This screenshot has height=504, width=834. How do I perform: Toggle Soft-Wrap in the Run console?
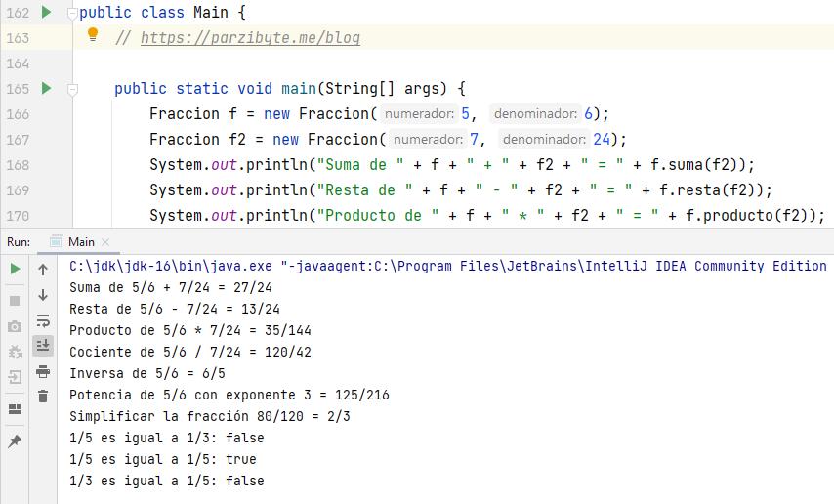pyautogui.click(x=43, y=320)
